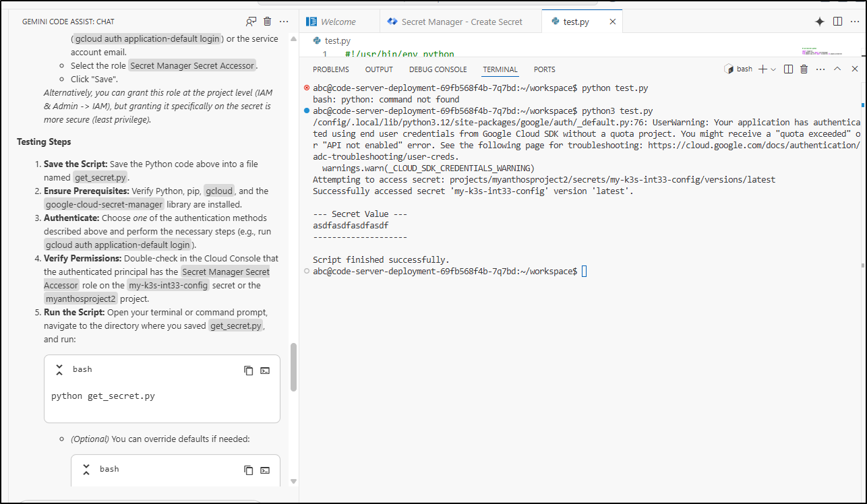The image size is (867, 504).
Task: Switch to the DEBUG CONSOLE panel
Action: click(x=438, y=69)
